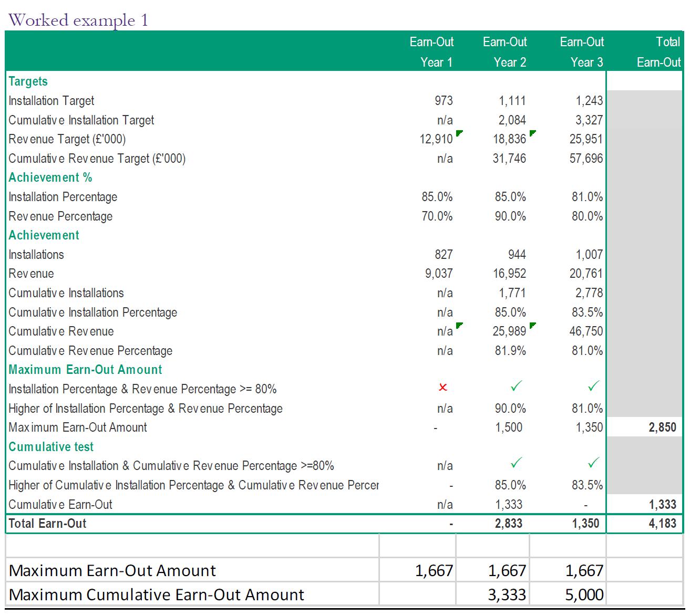This screenshot has width=690, height=616.
Task: Click Year 2 checkmark in the Cumulative test row
Action: coord(516,463)
